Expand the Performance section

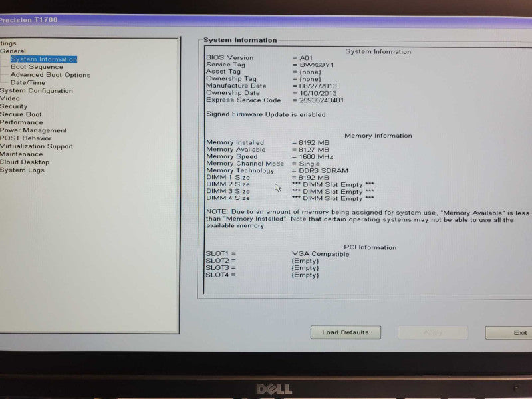tap(21, 122)
